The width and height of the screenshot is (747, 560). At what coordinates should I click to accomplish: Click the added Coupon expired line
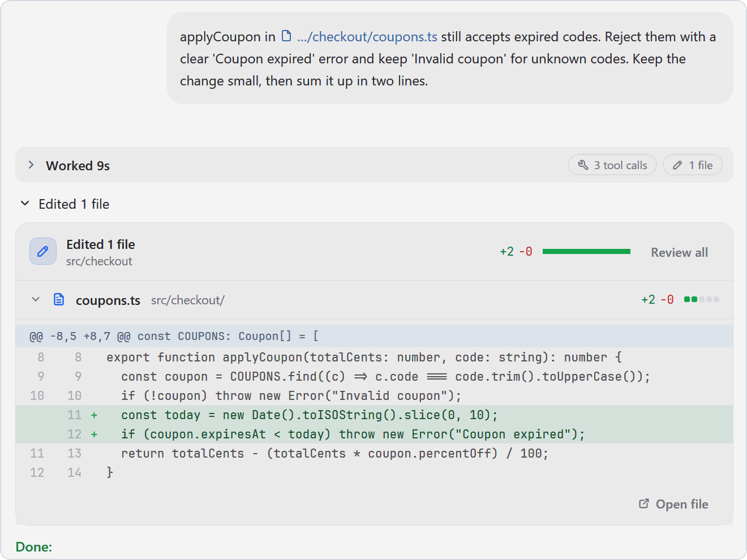pos(374,434)
